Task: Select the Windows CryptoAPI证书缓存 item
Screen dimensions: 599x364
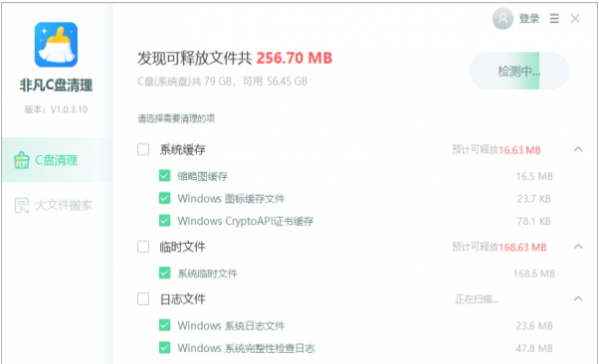Action: point(245,221)
